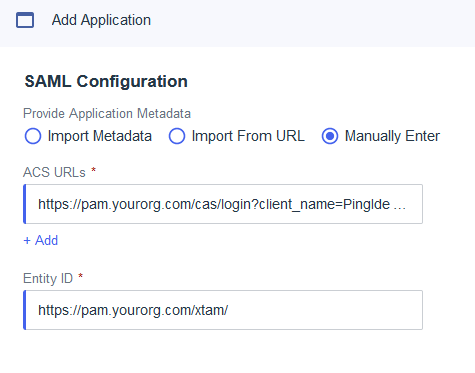
Task: Click the application window icon in header
Action: coord(25,20)
